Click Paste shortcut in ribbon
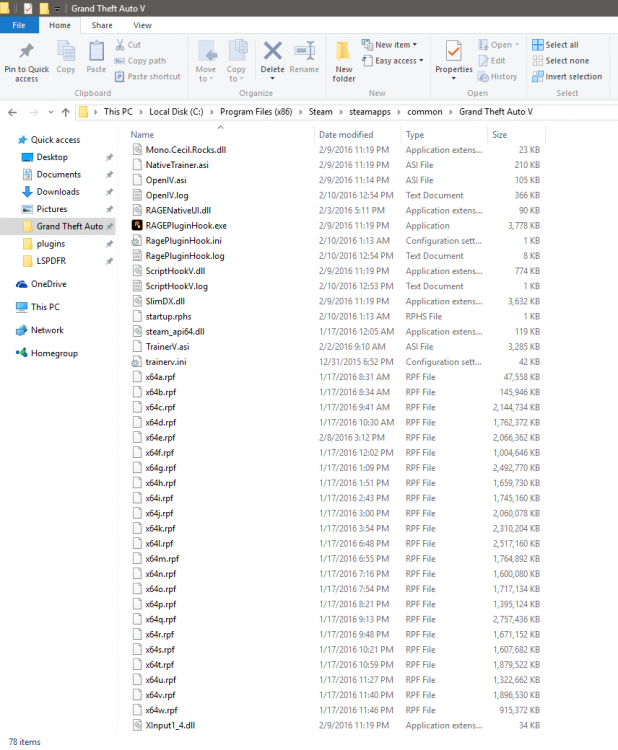The image size is (618, 750). 148,77
